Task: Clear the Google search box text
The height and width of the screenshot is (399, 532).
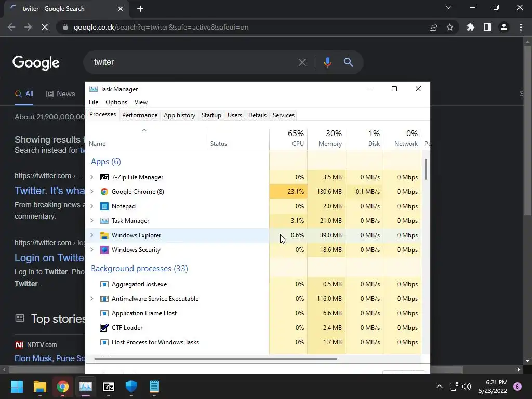Action: pos(302,62)
